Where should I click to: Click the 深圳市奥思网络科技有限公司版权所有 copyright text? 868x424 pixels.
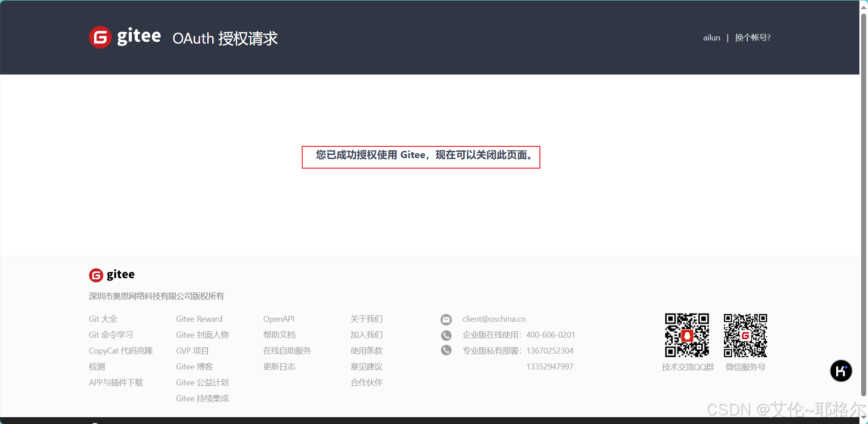[x=156, y=296]
